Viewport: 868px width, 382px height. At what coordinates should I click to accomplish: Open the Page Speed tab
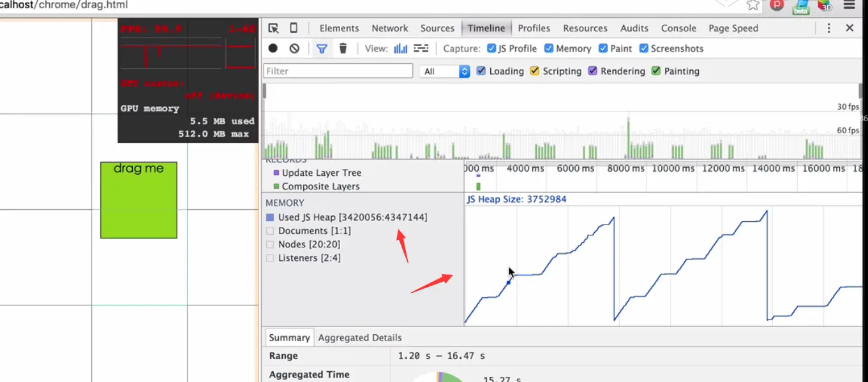coord(733,28)
